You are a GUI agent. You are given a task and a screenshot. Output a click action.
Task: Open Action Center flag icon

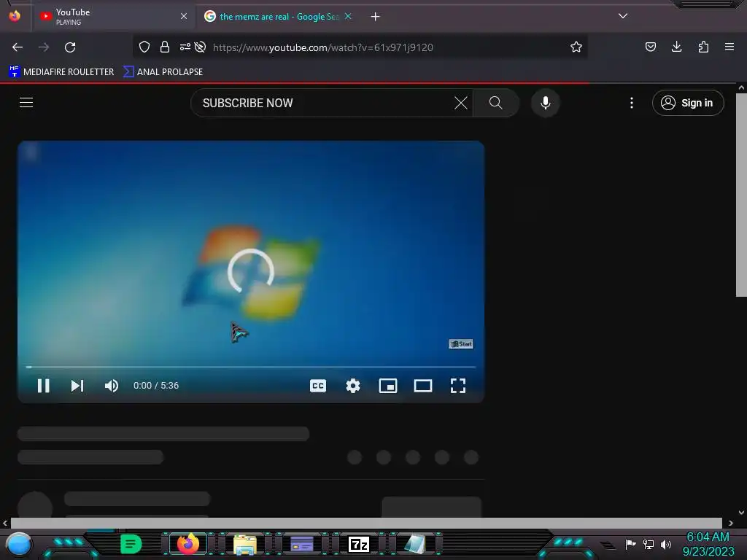click(x=630, y=544)
